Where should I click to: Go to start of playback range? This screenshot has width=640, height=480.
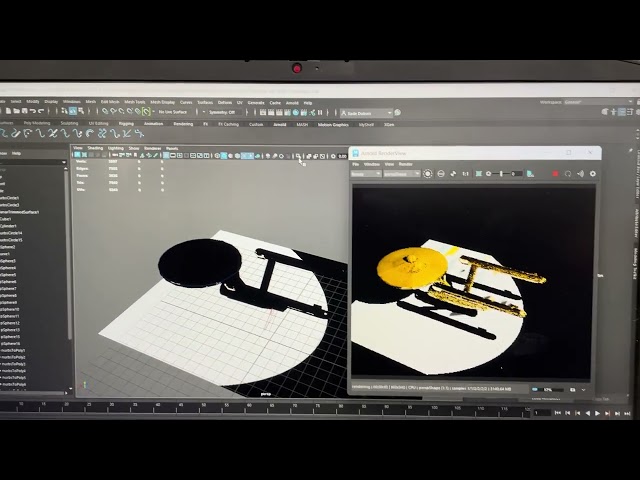pos(558,413)
